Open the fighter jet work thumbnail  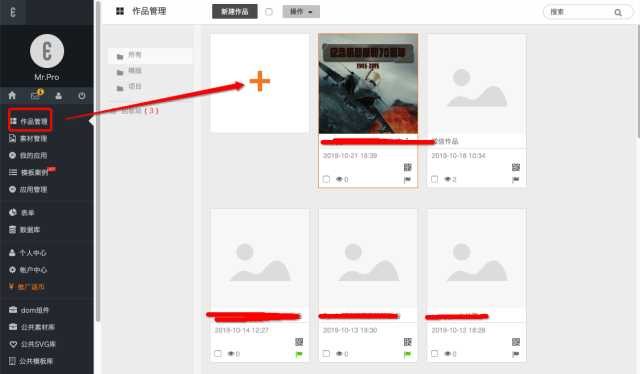pyautogui.click(x=368, y=84)
